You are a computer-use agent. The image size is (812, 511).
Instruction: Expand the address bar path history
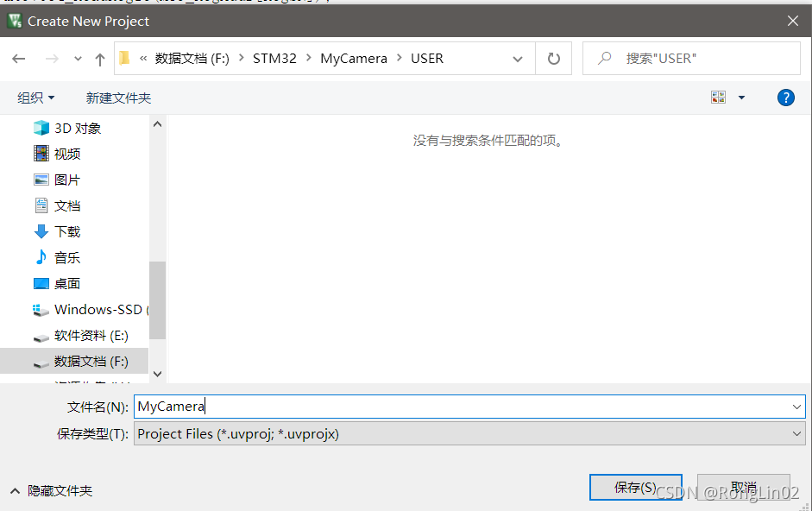pos(518,59)
